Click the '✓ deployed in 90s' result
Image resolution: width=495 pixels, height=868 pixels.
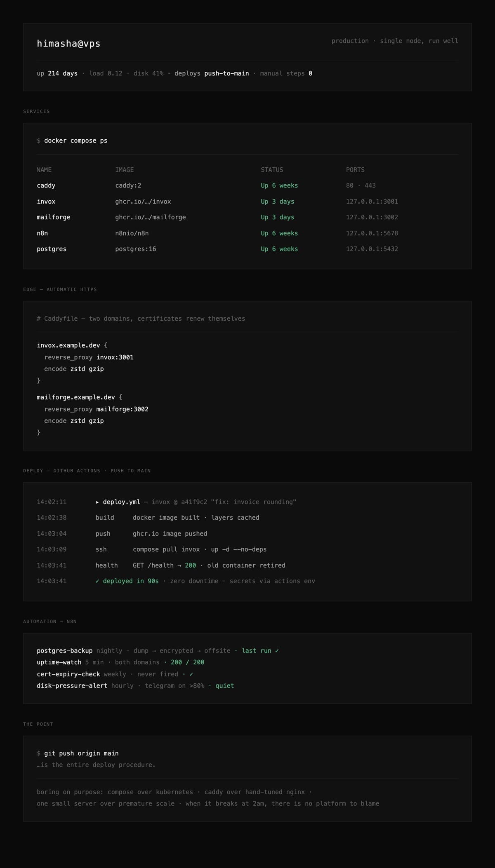(127, 581)
